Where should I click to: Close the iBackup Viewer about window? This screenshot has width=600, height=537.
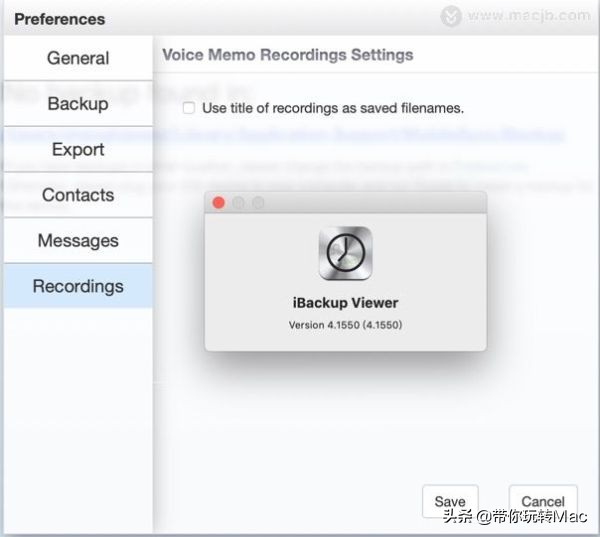(x=218, y=202)
